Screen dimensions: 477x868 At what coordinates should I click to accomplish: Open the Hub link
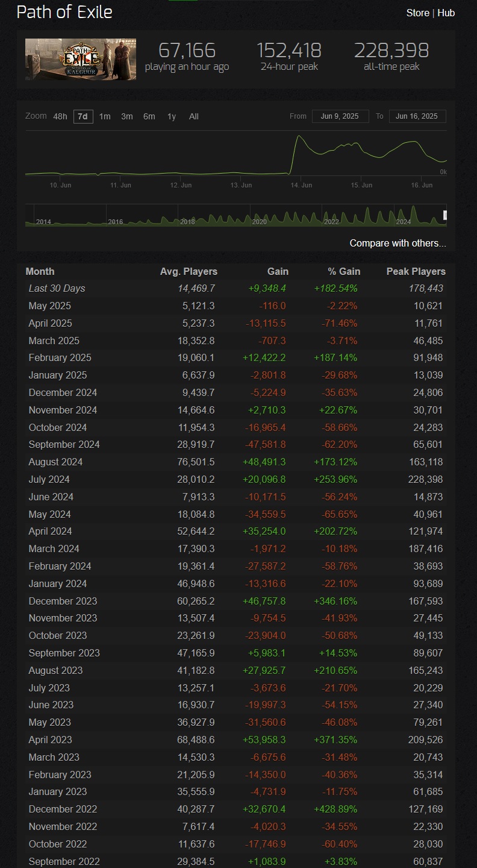point(446,13)
